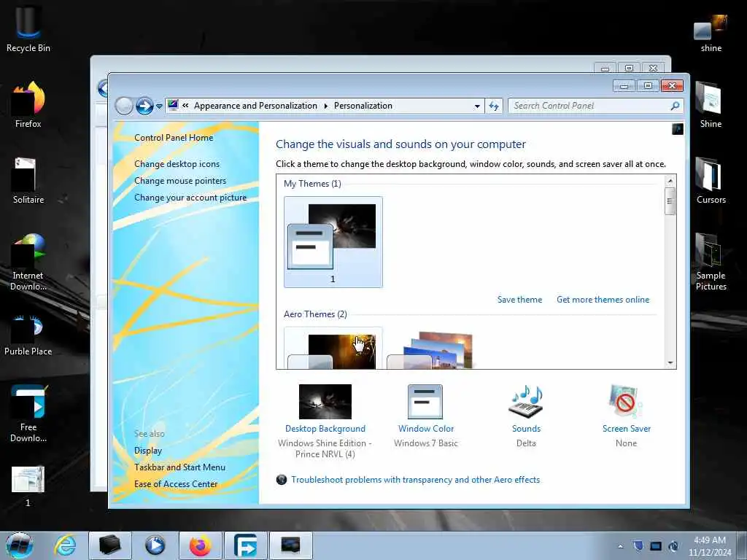The height and width of the screenshot is (560, 747).
Task: Open the Window Color icon
Action: [x=425, y=402]
